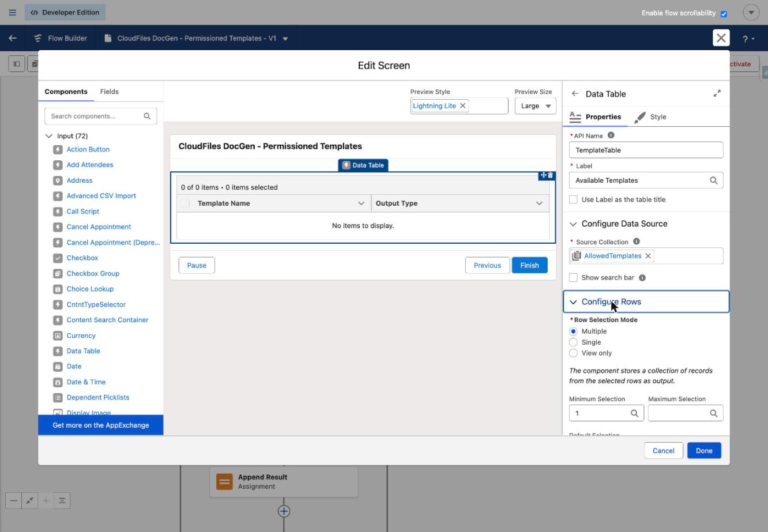Open the Style tab

[x=650, y=117]
